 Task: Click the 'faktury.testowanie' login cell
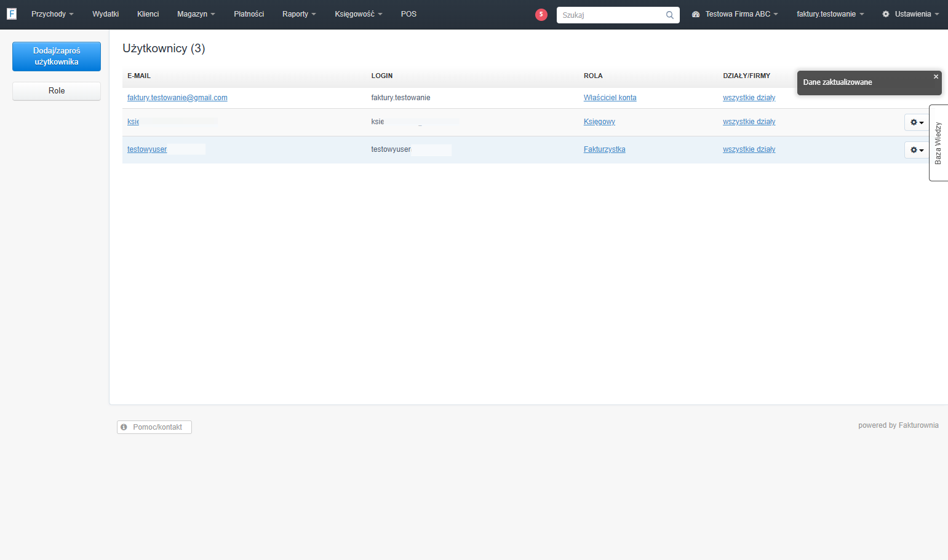coord(400,98)
